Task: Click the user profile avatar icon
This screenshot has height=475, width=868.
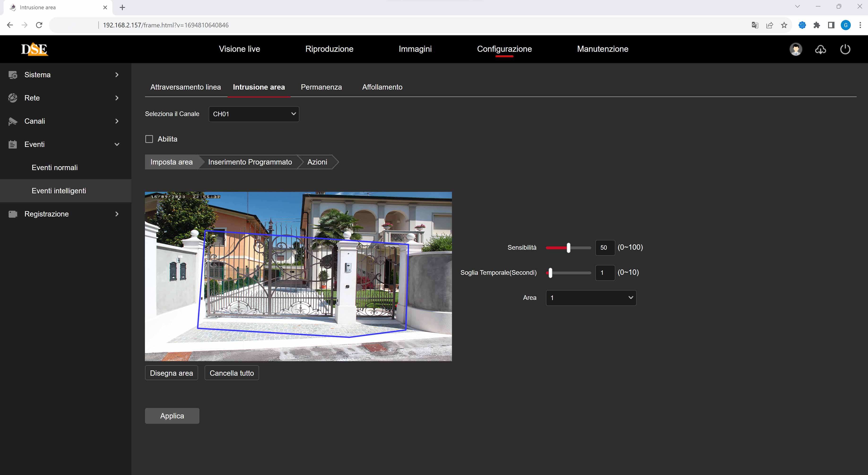Action: point(796,49)
